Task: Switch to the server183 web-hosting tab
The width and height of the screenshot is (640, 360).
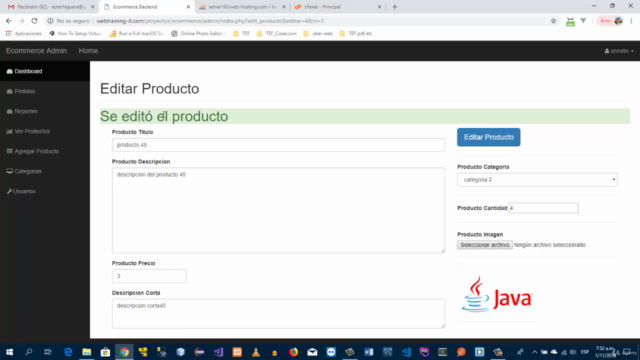Action: [242, 7]
